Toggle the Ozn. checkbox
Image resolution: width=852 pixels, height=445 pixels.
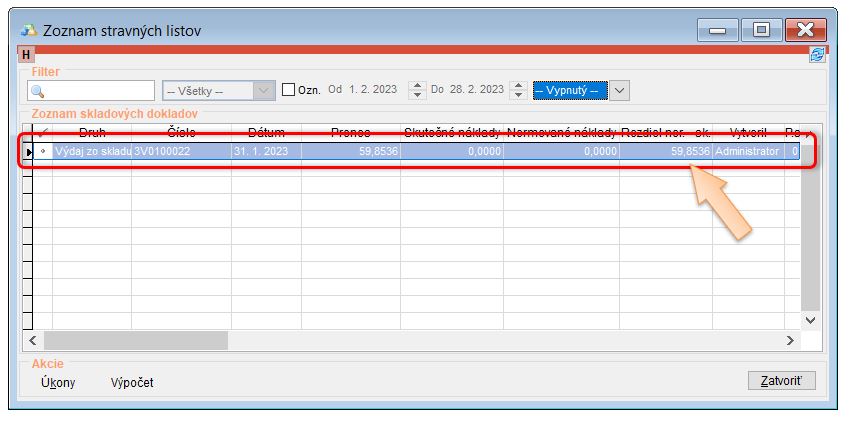click(289, 91)
